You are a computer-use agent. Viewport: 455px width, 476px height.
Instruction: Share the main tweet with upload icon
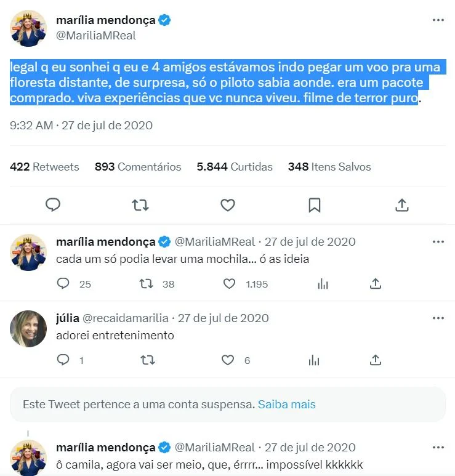pos(402,205)
